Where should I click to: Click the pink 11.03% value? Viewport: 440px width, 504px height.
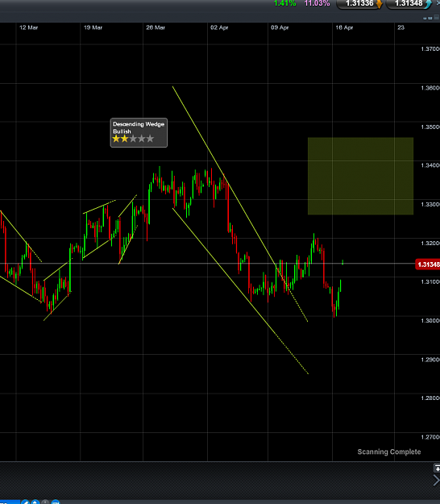coord(317,3)
